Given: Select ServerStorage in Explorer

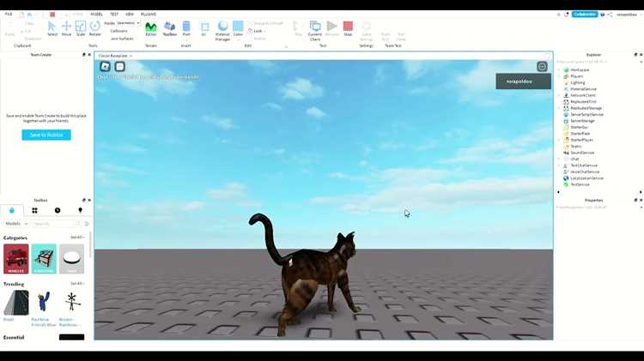Looking at the screenshot, I should click(582, 121).
